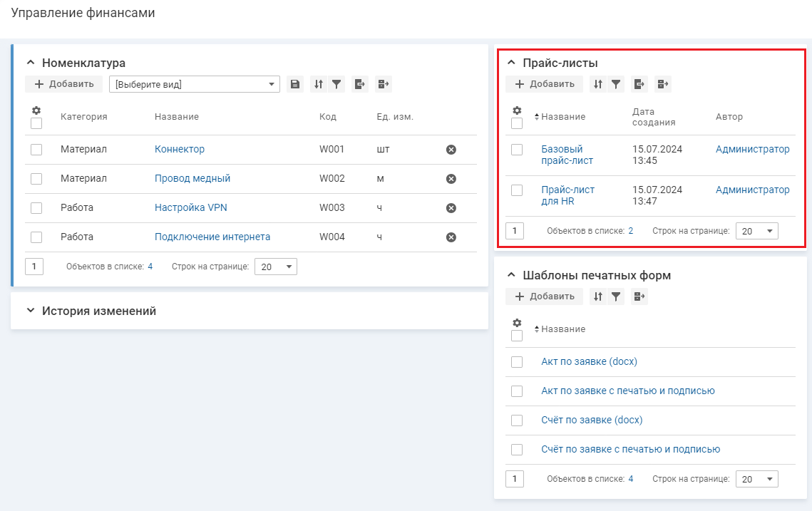The height and width of the screenshot is (511, 812).
Task: Remove the Настройка VPN row with its X icon
Action: tap(451, 208)
